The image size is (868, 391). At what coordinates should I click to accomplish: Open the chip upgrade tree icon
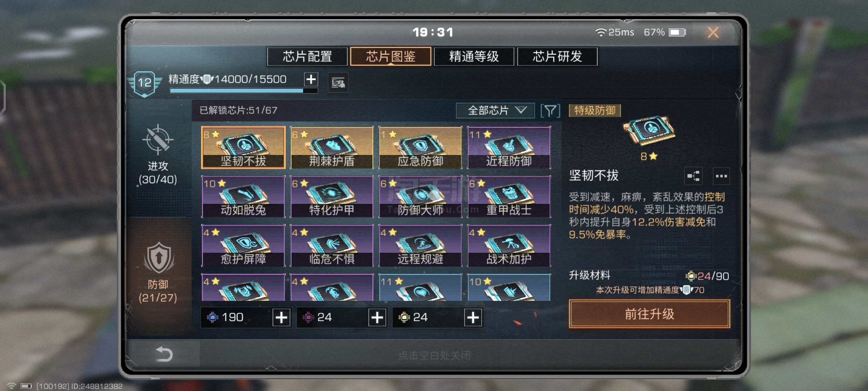(x=693, y=176)
